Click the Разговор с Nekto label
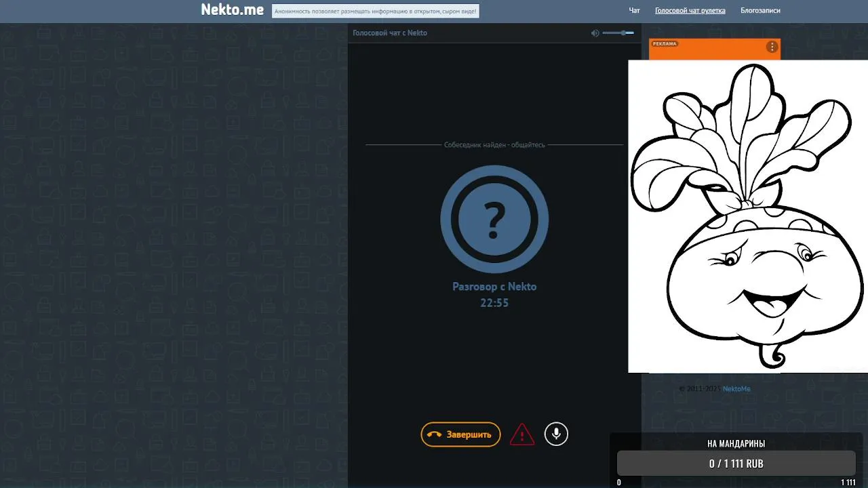 [494, 287]
